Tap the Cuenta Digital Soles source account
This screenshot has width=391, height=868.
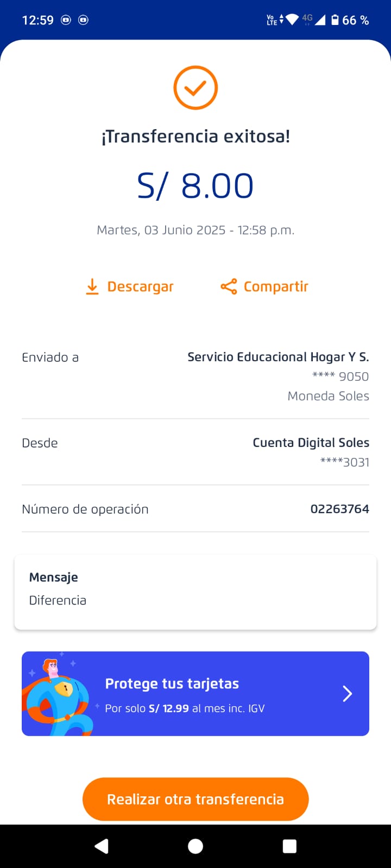[x=311, y=443]
